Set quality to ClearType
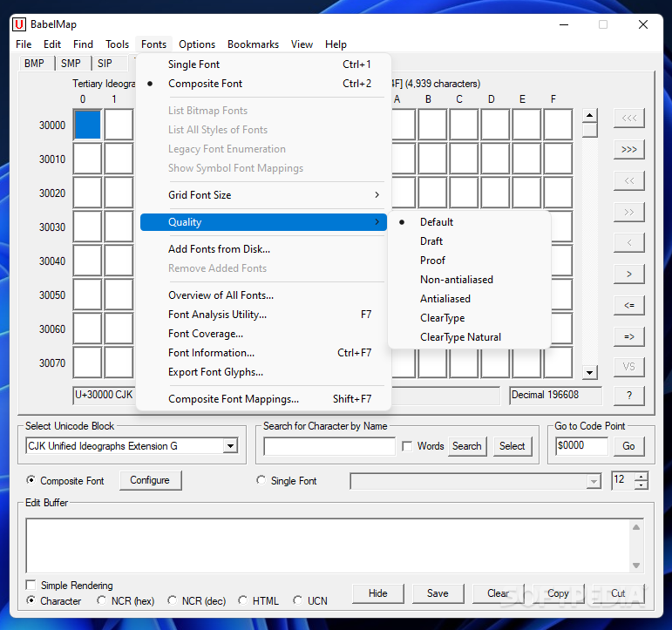The width and height of the screenshot is (672, 630). [469, 318]
